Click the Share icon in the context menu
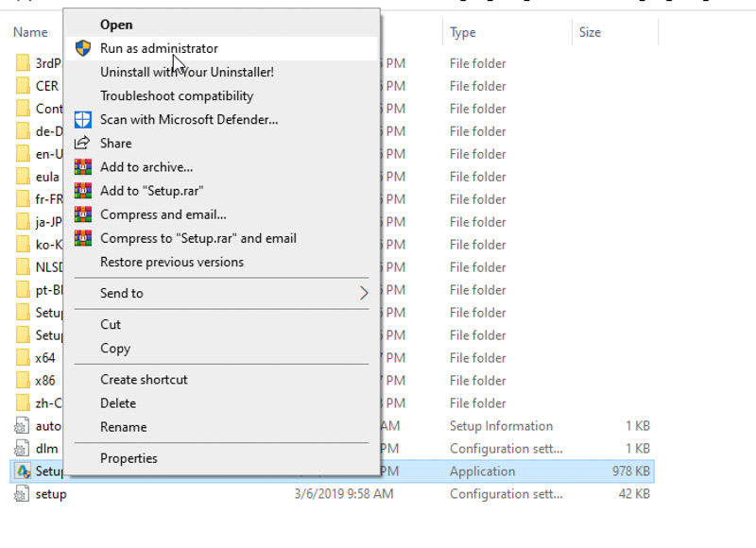756x548 pixels. [83, 143]
